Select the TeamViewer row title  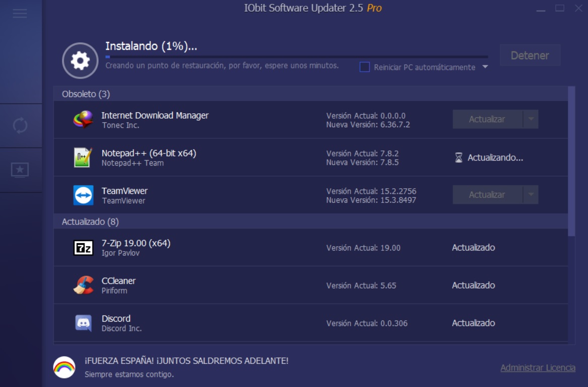tap(124, 191)
